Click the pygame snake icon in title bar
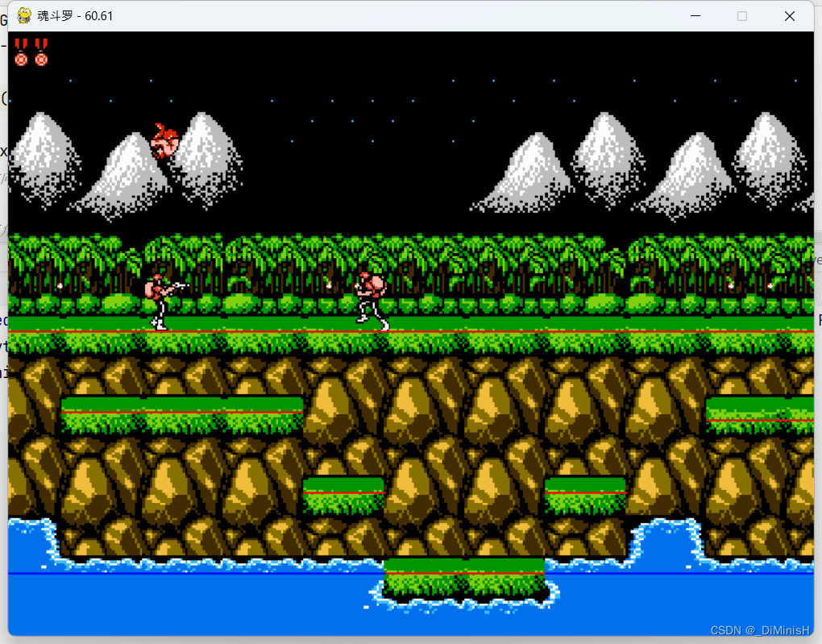The image size is (822, 644). tap(24, 16)
